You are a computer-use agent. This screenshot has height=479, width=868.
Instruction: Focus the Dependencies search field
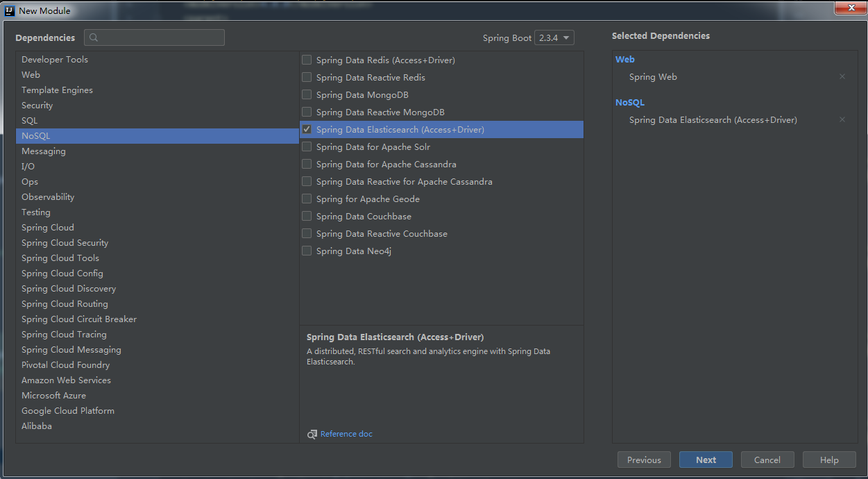(x=154, y=37)
